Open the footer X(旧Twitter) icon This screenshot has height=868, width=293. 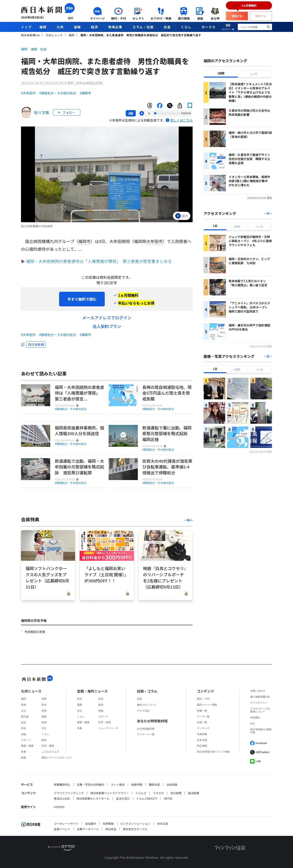click(252, 752)
